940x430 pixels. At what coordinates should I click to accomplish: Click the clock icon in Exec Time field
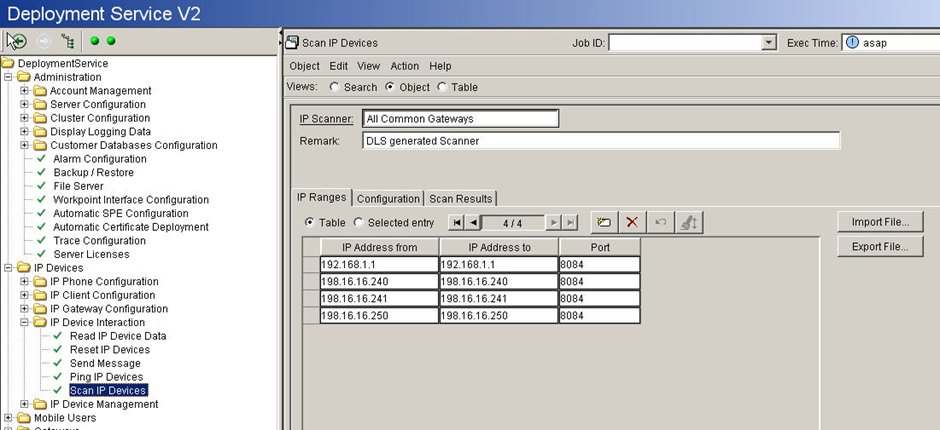click(x=852, y=43)
